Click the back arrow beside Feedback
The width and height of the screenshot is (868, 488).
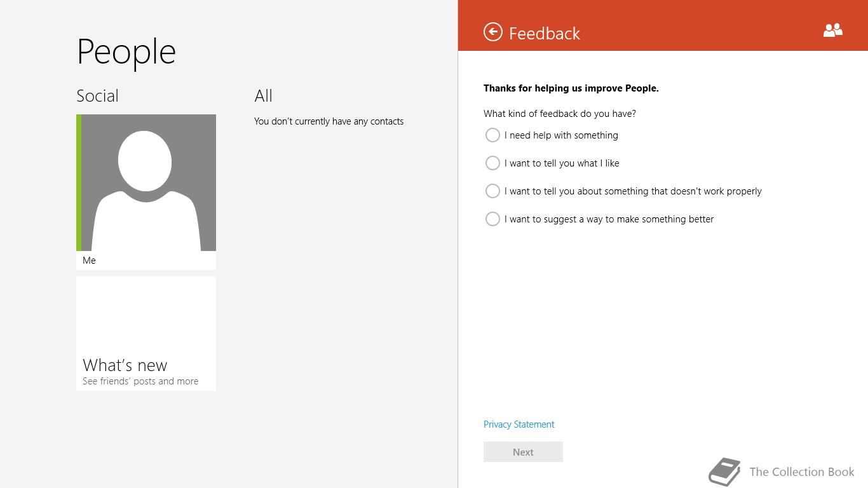492,32
